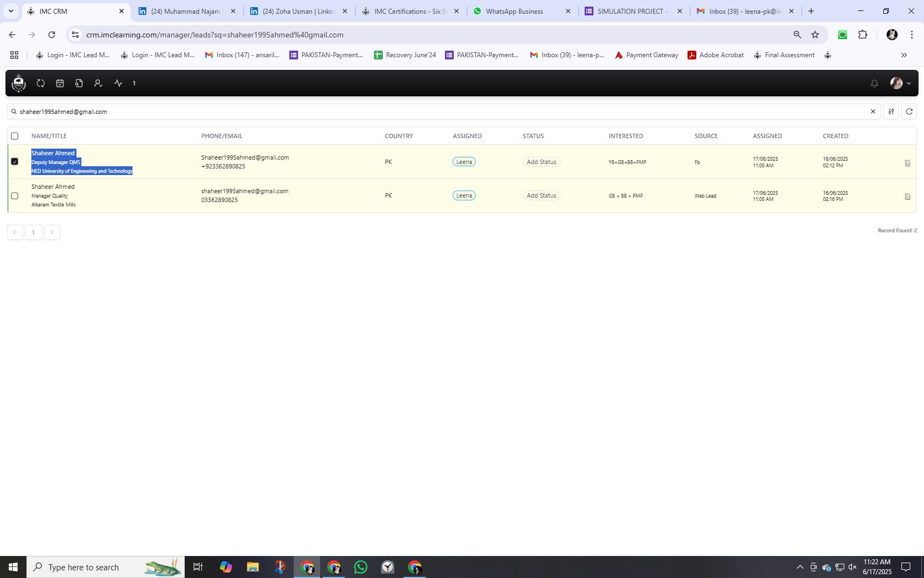This screenshot has width=924, height=578.
Task: Open the Extensions puzzle icon
Action: (x=862, y=35)
